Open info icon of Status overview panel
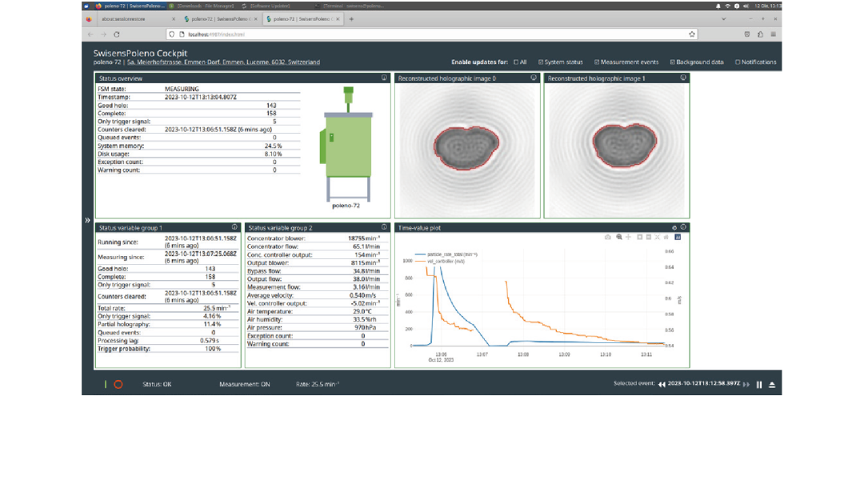The image size is (864, 504). [384, 78]
